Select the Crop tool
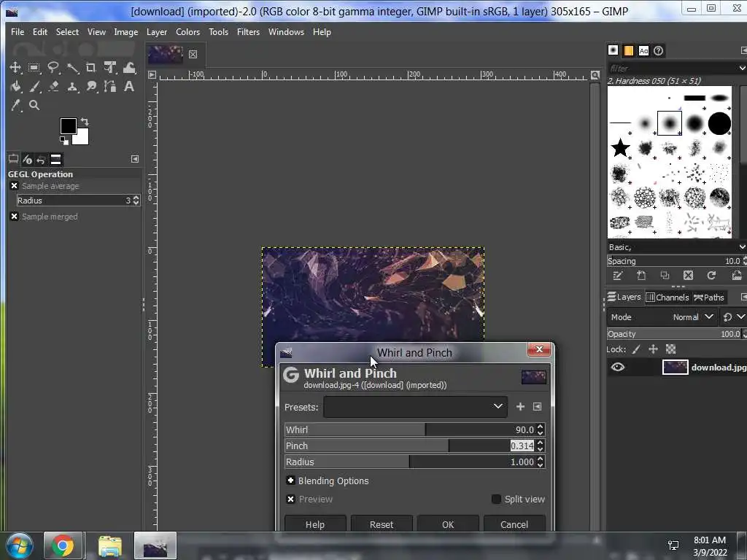Screen dimensions: 747x560 [91, 68]
